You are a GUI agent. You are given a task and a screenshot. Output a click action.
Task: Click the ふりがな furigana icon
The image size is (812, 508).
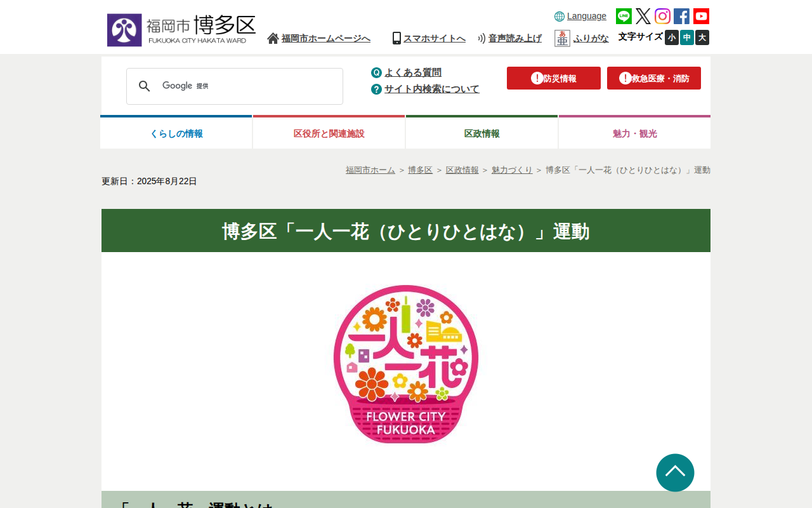tap(562, 38)
